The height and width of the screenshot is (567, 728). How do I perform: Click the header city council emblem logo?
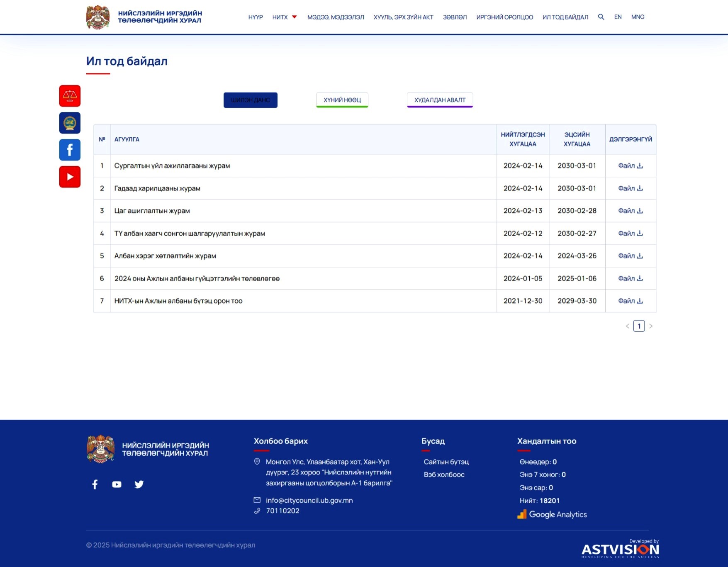tap(98, 17)
